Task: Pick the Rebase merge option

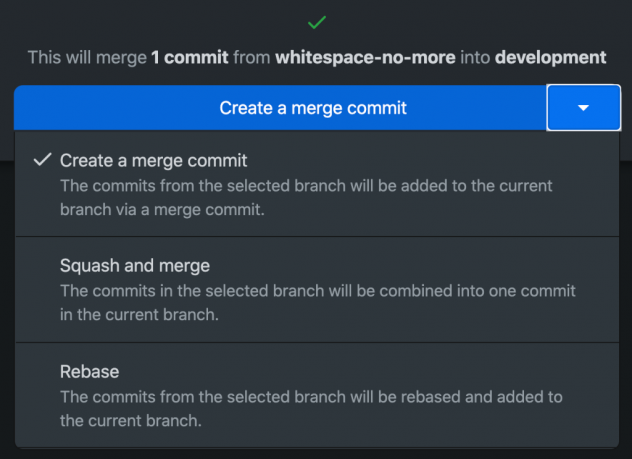Action: click(x=90, y=371)
